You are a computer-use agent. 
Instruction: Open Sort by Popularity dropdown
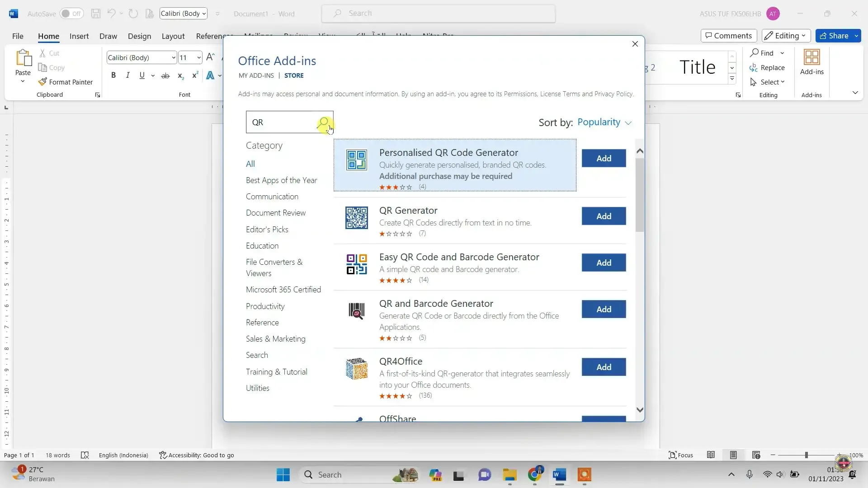click(604, 122)
